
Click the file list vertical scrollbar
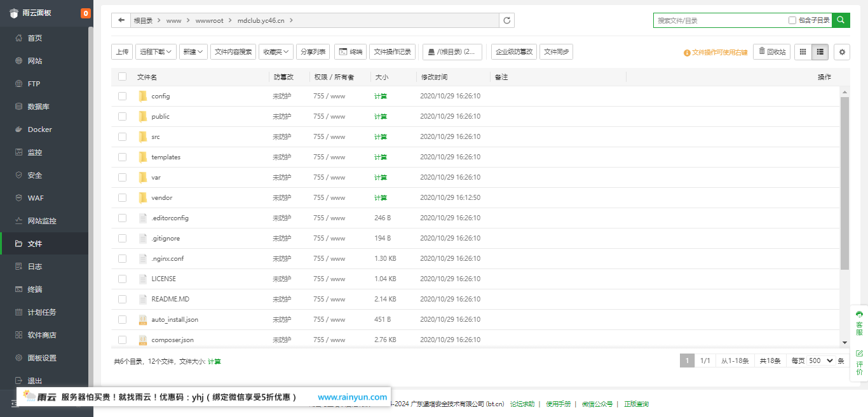(x=844, y=183)
